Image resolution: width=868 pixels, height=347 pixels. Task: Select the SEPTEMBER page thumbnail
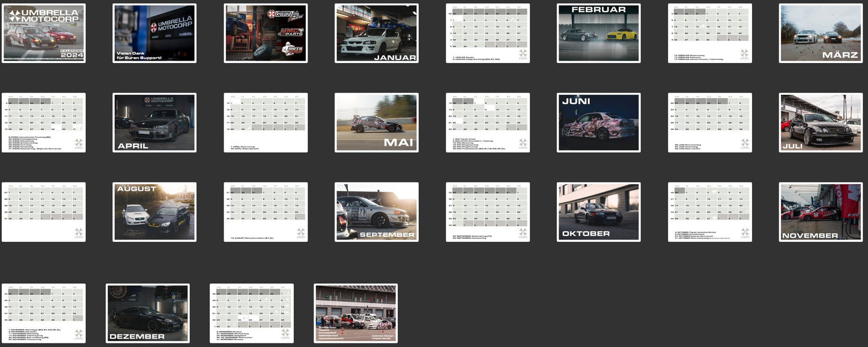(x=377, y=212)
